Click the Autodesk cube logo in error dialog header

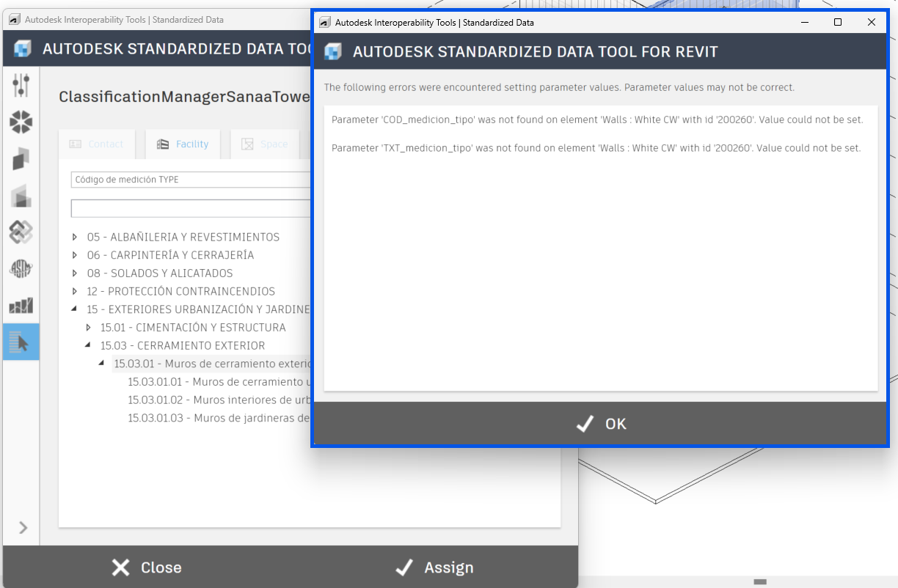pos(333,52)
